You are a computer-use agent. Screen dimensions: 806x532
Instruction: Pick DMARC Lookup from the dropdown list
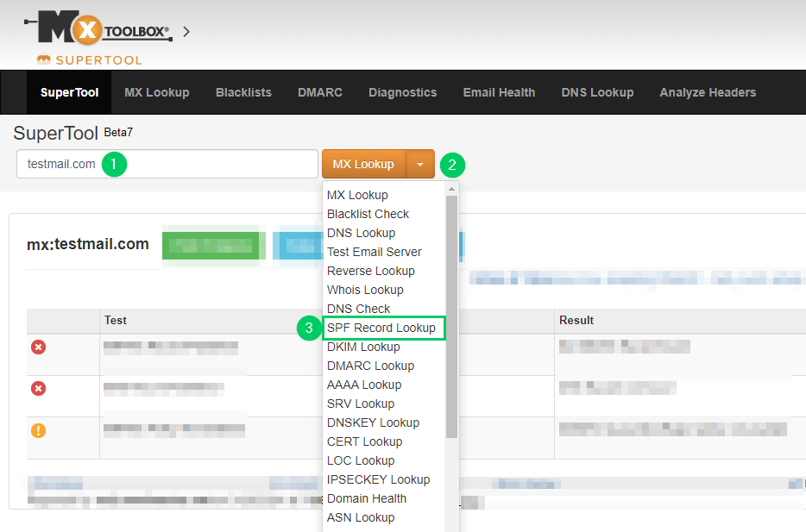370,366
